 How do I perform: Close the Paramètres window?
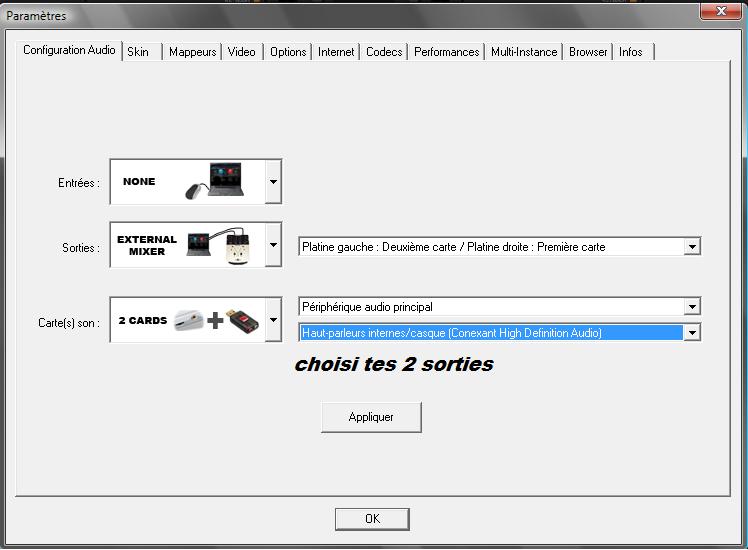[719, 11]
